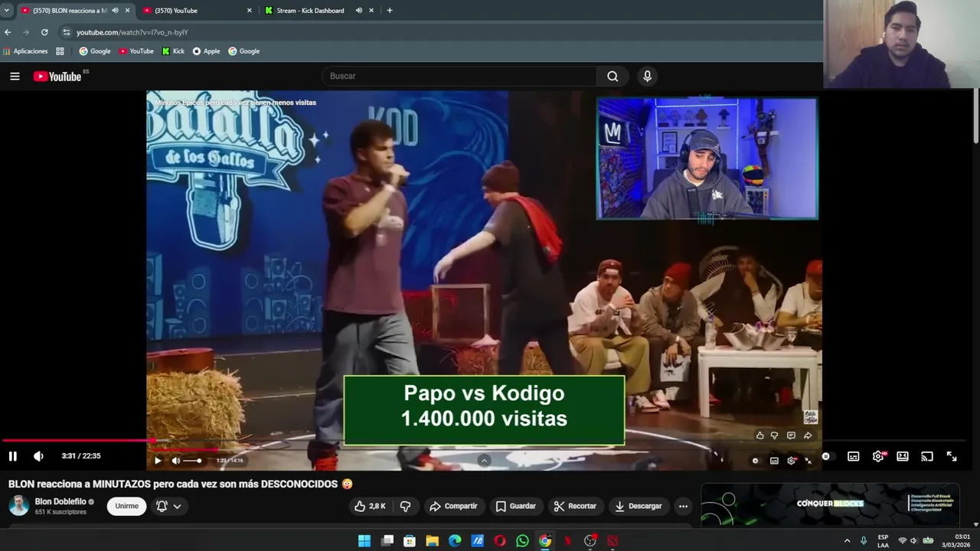Mute the embedded inner video speaker
980x551 pixels.
click(x=176, y=461)
